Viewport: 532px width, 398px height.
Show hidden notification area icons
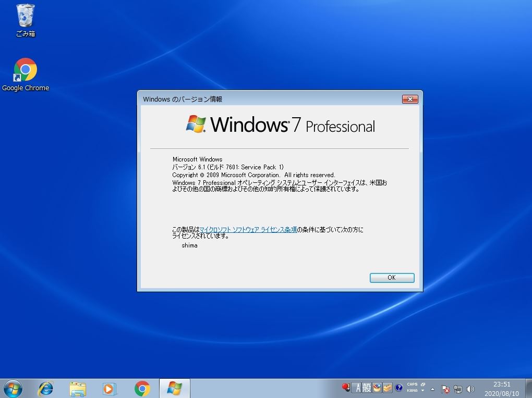point(432,389)
